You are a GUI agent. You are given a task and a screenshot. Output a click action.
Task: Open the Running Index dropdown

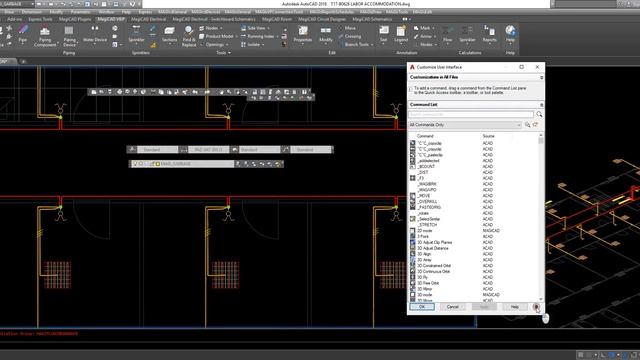click(260, 36)
